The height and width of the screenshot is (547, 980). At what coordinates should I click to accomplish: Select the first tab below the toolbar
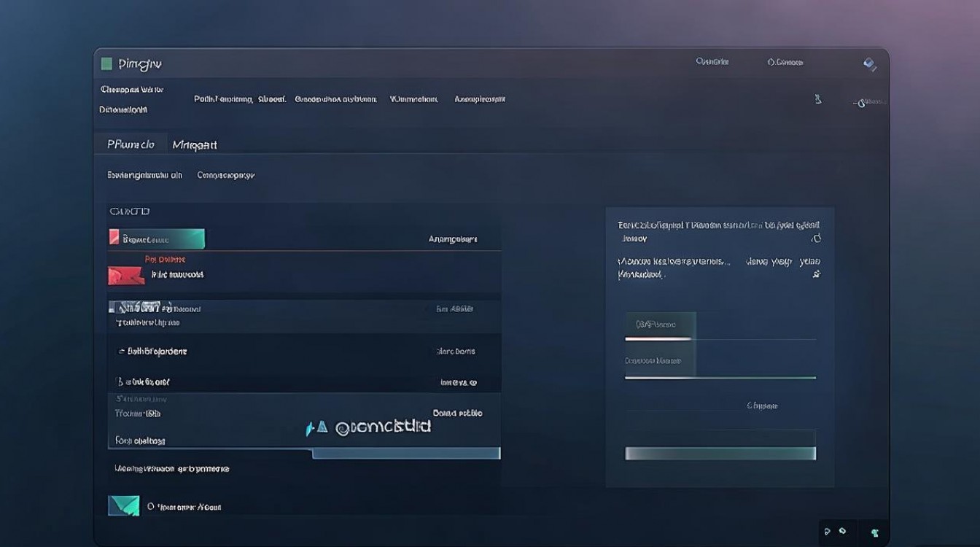[x=131, y=144]
